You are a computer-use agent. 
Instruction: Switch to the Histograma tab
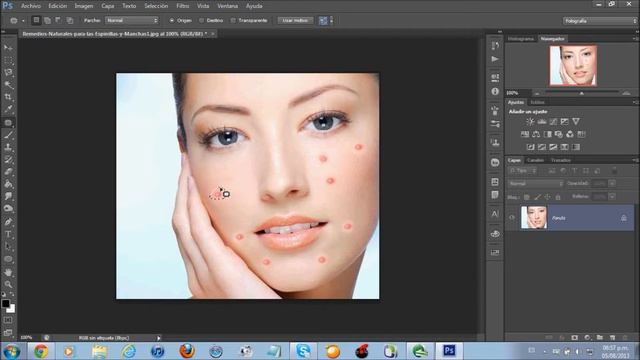coord(521,39)
